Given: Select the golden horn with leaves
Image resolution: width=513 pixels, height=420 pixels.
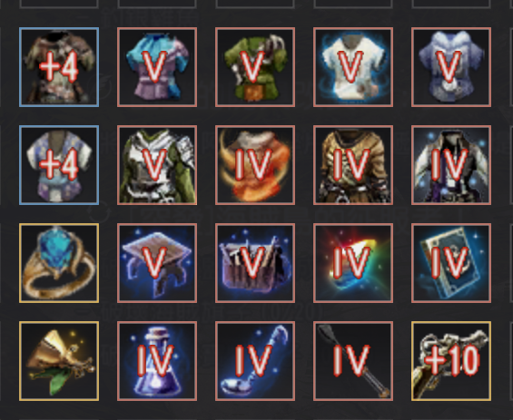Looking at the screenshot, I should coord(59,361).
